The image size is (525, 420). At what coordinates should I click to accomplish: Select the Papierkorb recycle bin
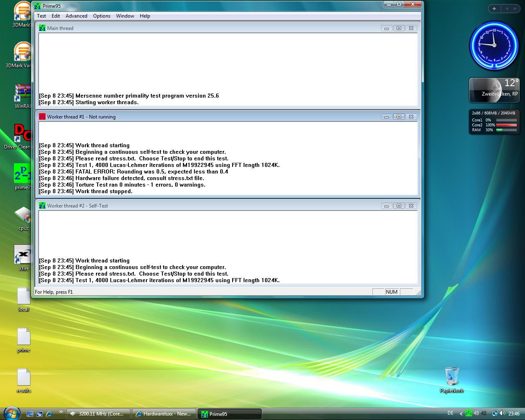pos(452,380)
